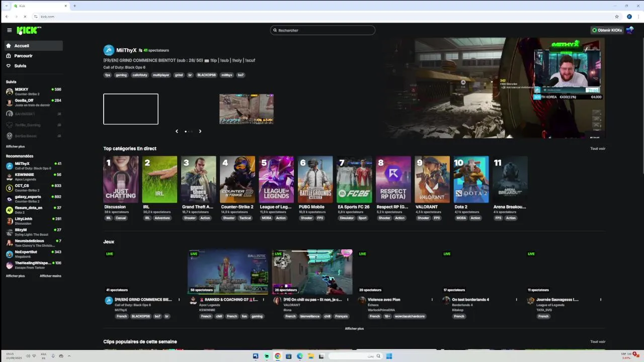
Task: Click the Accueil home icon
Action: pos(9,46)
